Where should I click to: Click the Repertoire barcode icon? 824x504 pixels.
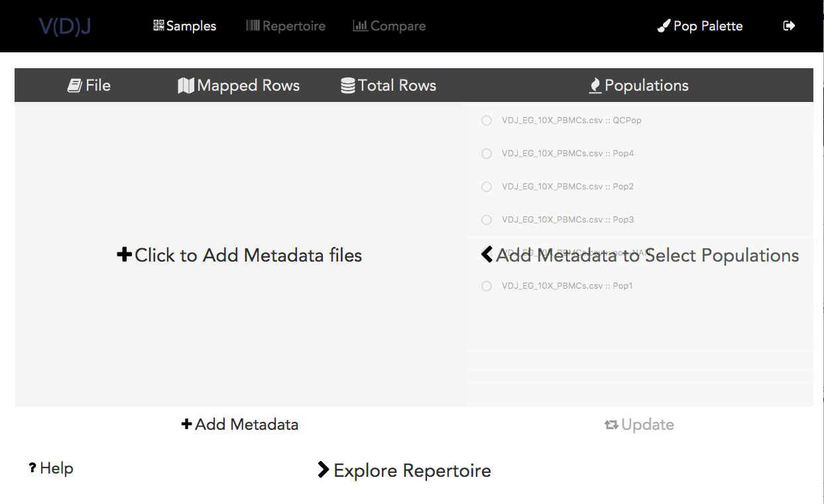pos(254,25)
